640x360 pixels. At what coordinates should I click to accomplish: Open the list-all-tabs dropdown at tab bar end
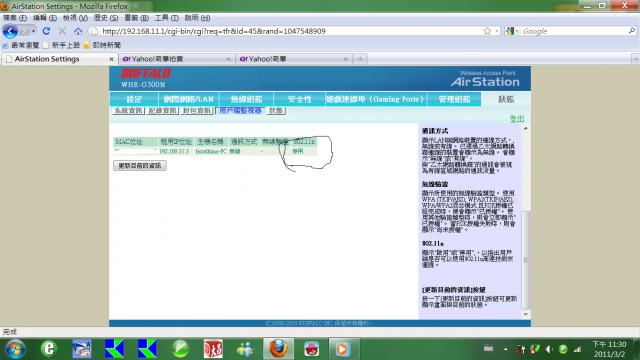[x=636, y=59]
